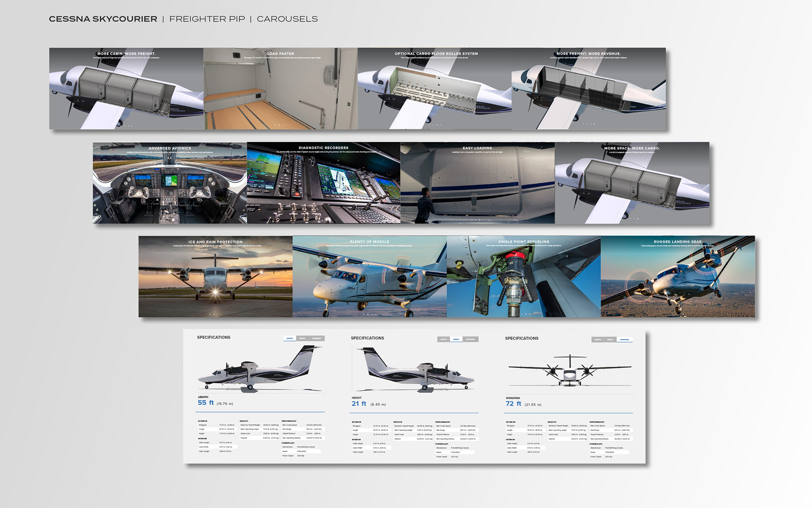Click the '55 ft' length value

(206, 403)
